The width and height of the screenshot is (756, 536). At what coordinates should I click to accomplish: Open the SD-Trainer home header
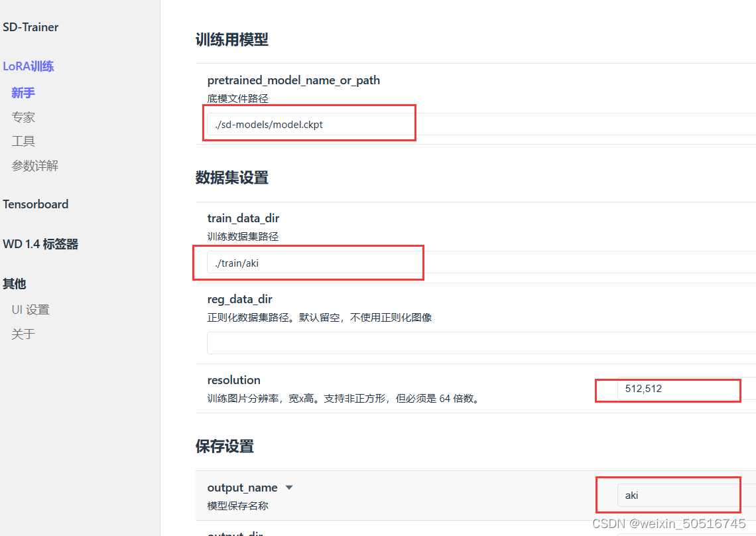pos(31,27)
